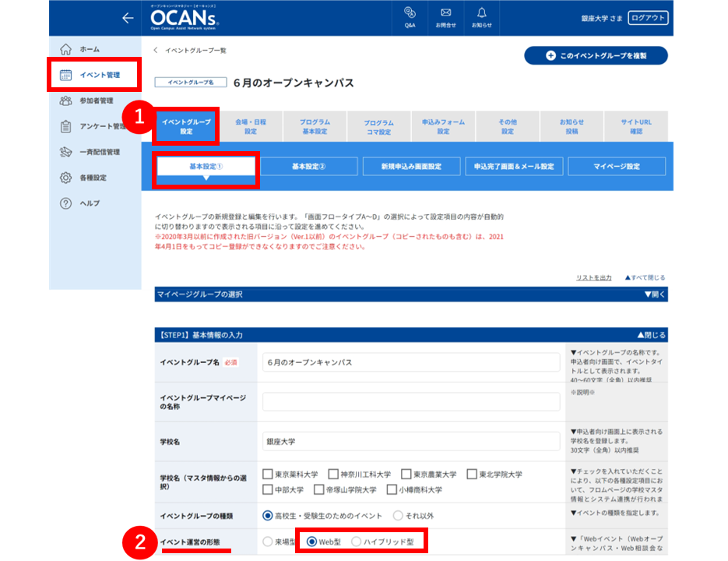Image resolution: width=728 pixels, height=561 pixels.
Task: Open 各種設定 gear icon in sidebar
Action: coord(66,178)
